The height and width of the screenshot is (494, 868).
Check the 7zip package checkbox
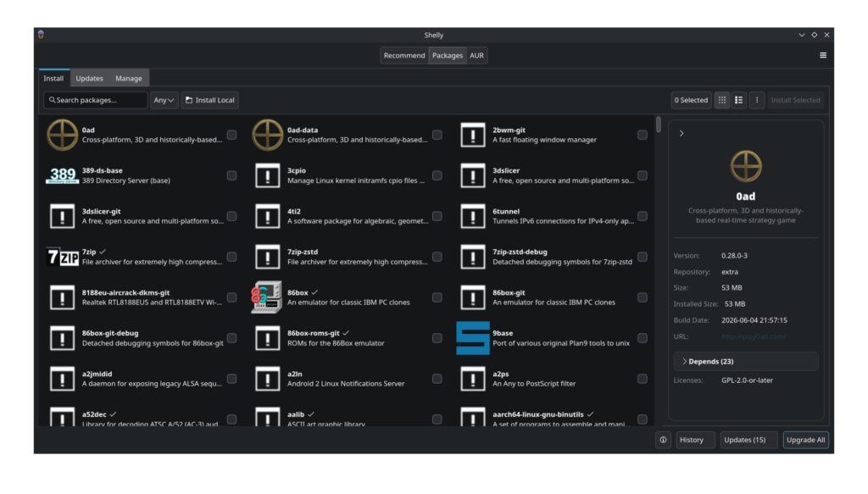(232, 257)
